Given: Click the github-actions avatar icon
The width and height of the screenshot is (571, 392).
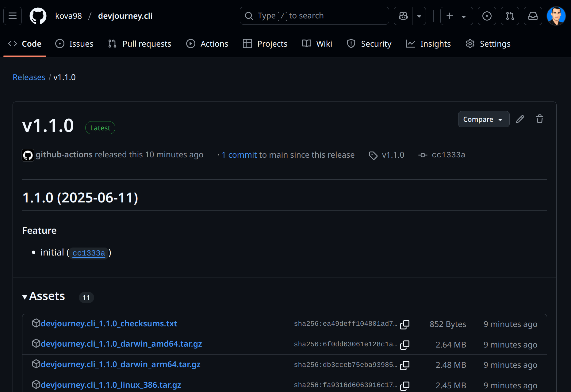Looking at the screenshot, I should [28, 155].
